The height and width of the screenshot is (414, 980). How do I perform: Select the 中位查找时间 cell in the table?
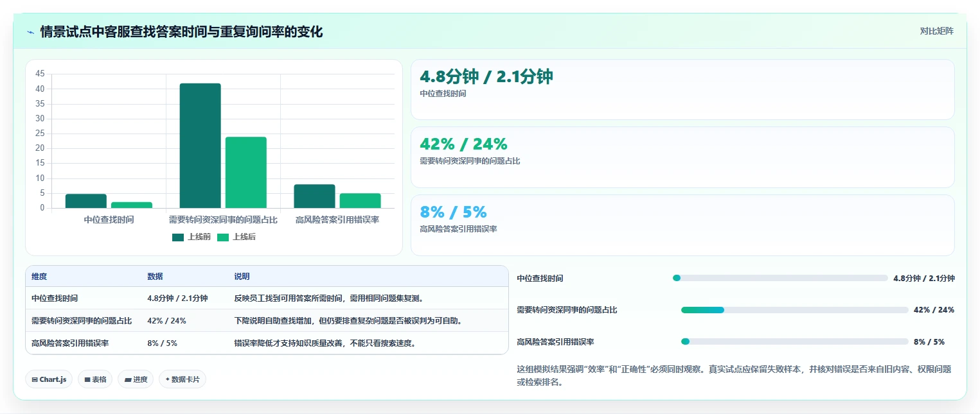(x=84, y=298)
